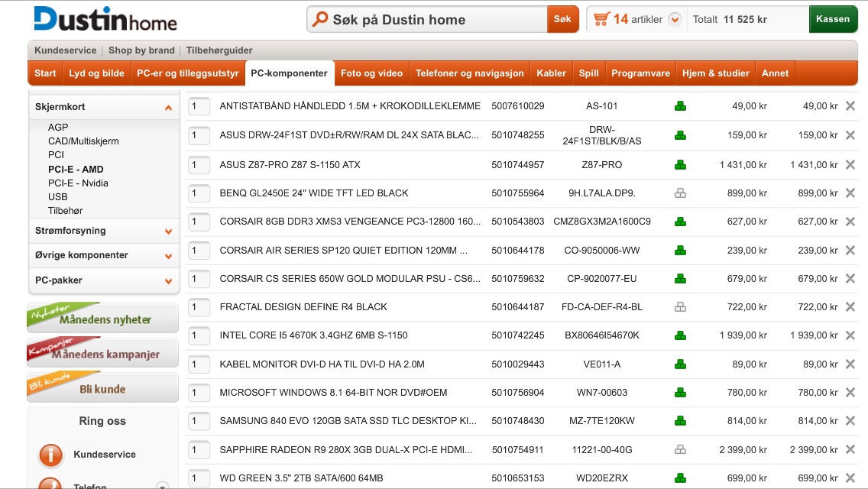Image resolution: width=868 pixels, height=489 pixels.
Task: Open Kundeservice link in top bar
Action: 65,50
